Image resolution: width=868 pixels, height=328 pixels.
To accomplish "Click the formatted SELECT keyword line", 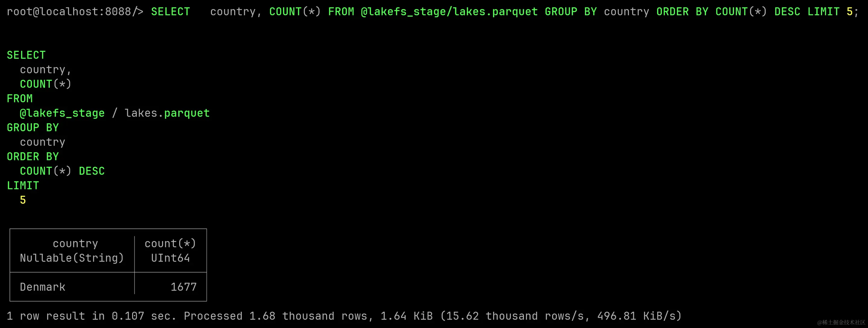I will point(26,55).
